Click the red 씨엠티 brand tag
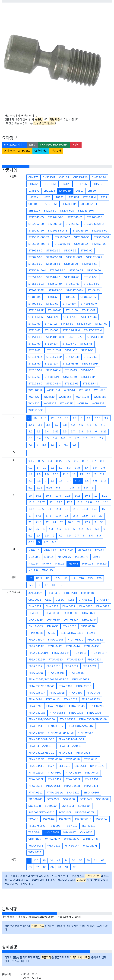This screenshot has height=980, width=114. 76,145
